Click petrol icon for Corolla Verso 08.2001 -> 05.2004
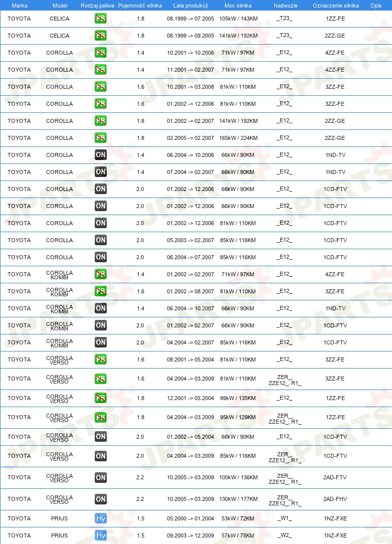 [x=101, y=359]
